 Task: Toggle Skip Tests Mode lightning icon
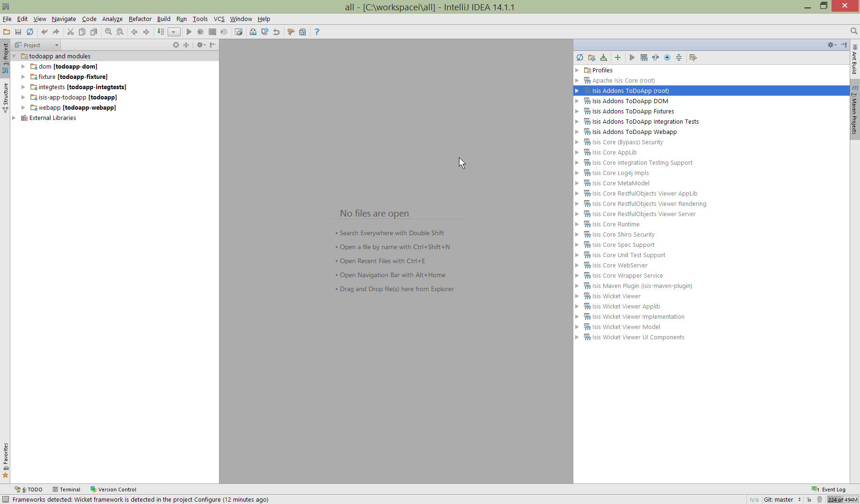(667, 57)
